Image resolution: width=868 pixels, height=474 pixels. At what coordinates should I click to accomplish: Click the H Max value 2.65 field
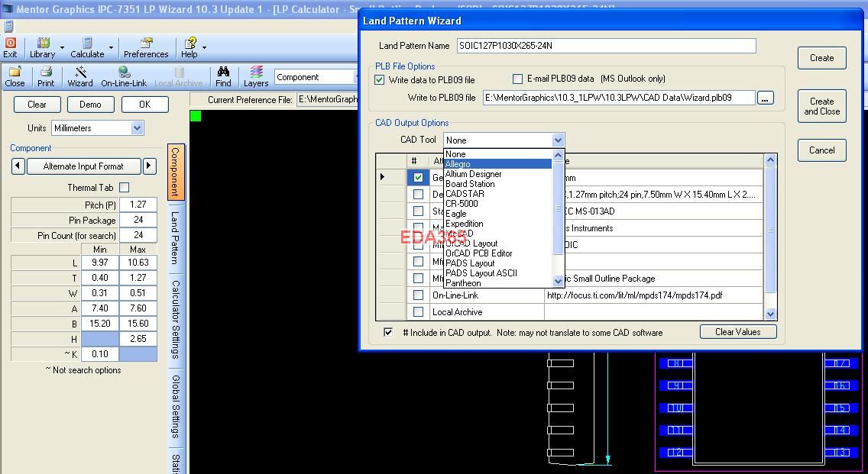[x=138, y=338]
